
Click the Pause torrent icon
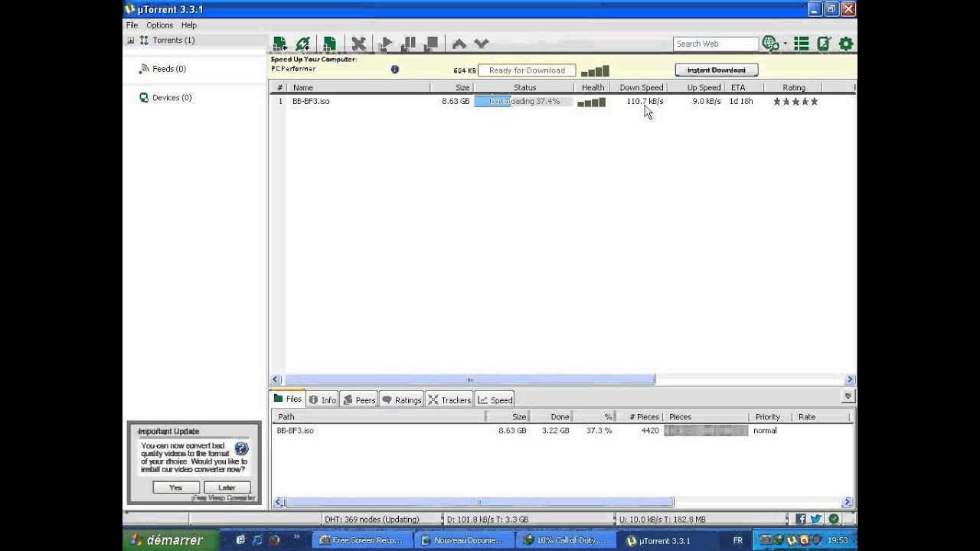point(409,44)
